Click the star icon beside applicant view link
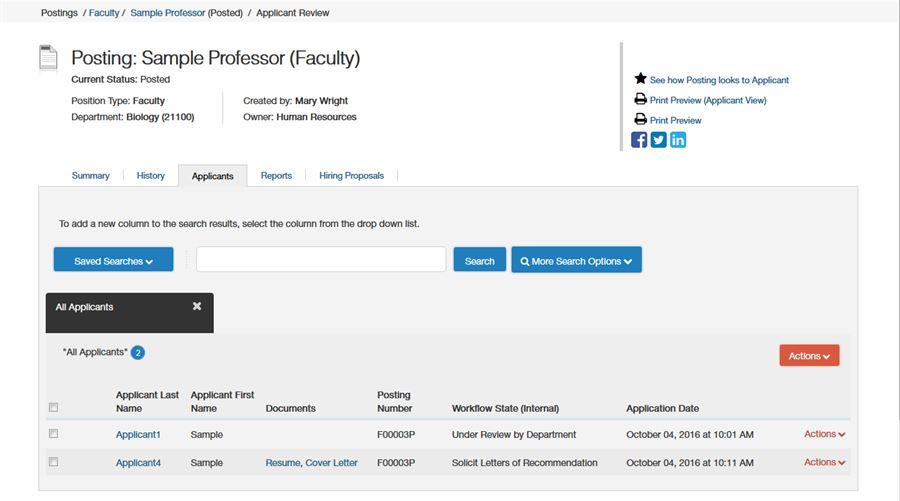The height and width of the screenshot is (501, 900). [x=640, y=79]
